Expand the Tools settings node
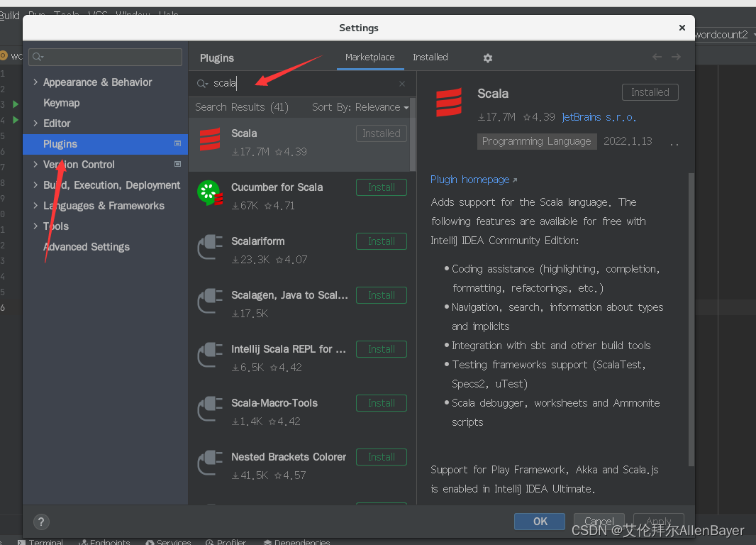 tap(35, 226)
